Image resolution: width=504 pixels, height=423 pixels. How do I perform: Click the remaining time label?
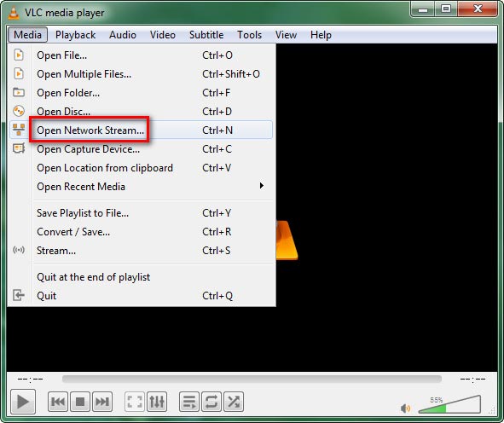(x=472, y=380)
